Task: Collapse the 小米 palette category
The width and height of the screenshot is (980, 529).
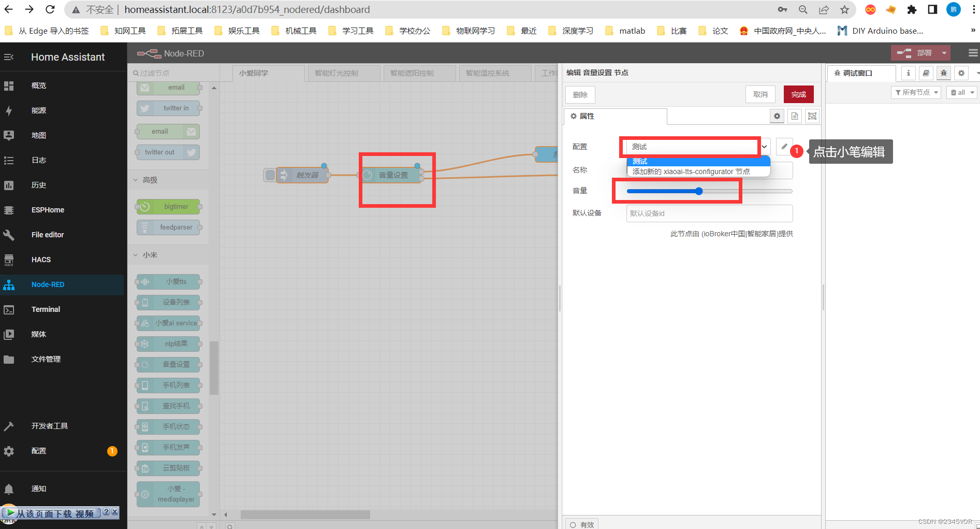Action: (168, 255)
